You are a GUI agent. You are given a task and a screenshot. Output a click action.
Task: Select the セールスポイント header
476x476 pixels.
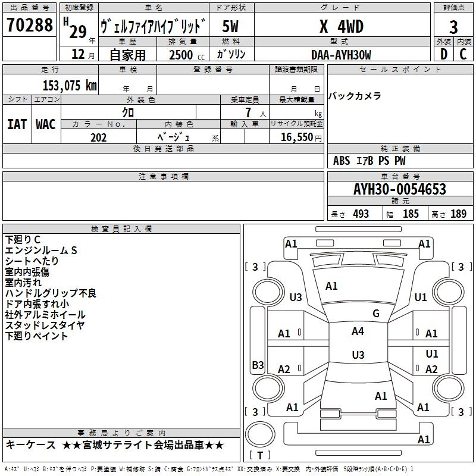(x=400, y=69)
